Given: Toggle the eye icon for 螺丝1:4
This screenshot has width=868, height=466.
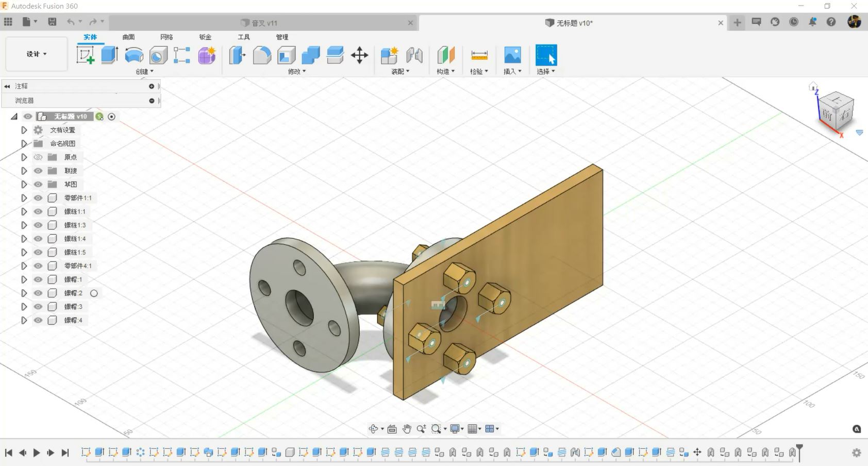Looking at the screenshot, I should coord(38,239).
